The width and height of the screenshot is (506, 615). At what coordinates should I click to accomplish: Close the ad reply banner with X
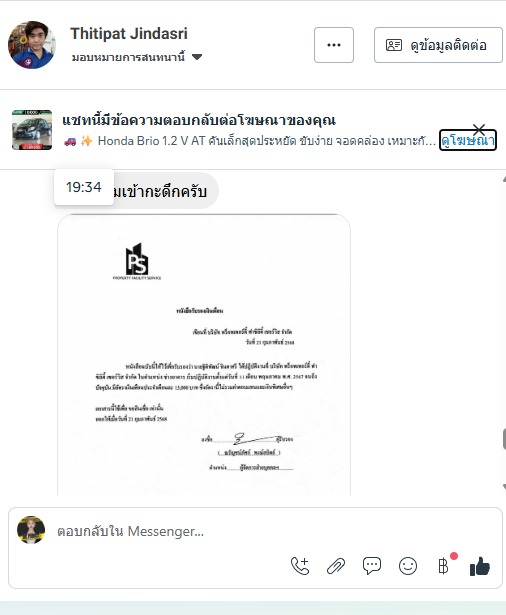point(479,129)
